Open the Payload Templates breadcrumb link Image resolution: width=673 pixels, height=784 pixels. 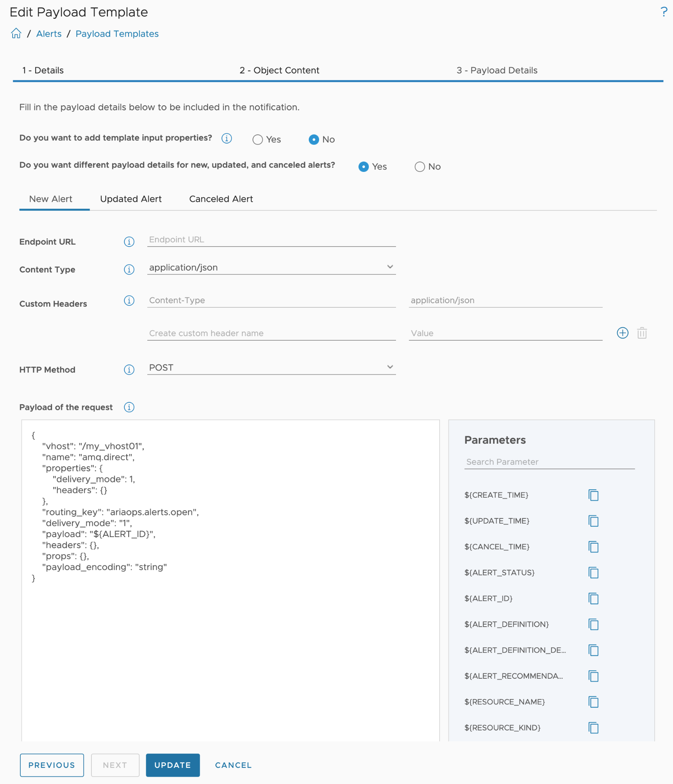click(117, 34)
